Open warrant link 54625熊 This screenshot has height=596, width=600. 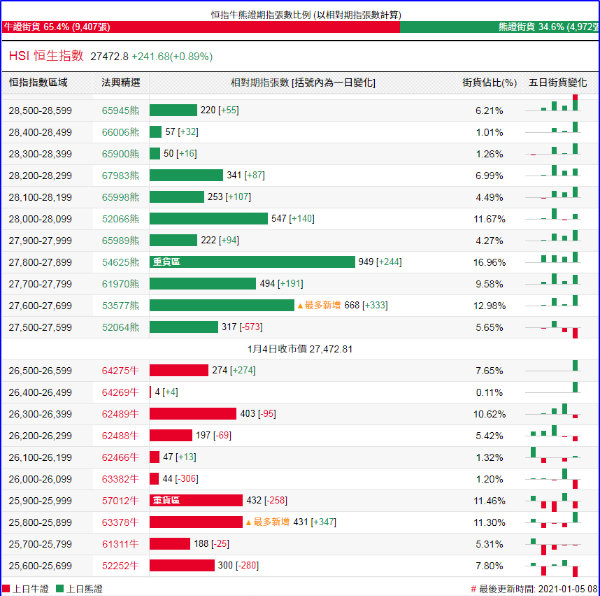pos(120,262)
